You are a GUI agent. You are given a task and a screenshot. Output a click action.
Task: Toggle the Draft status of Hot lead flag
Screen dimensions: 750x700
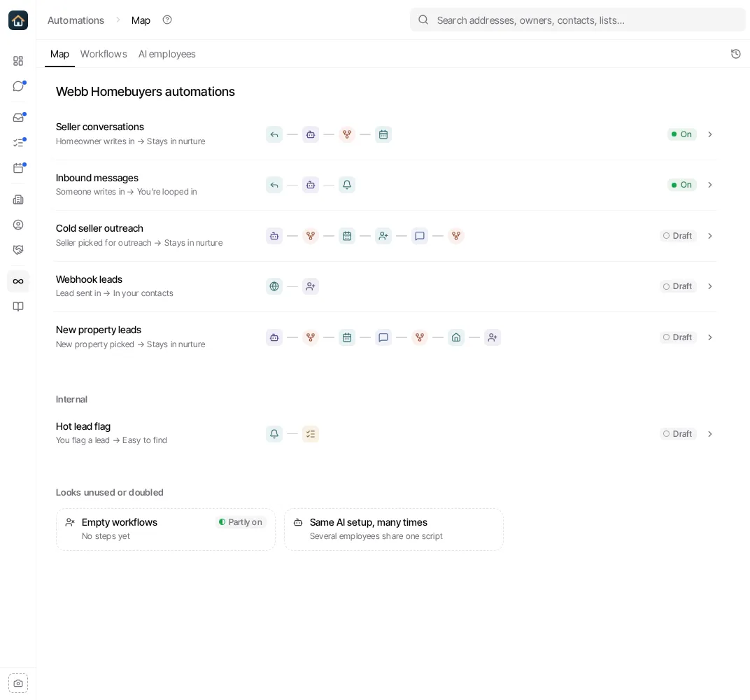[678, 434]
